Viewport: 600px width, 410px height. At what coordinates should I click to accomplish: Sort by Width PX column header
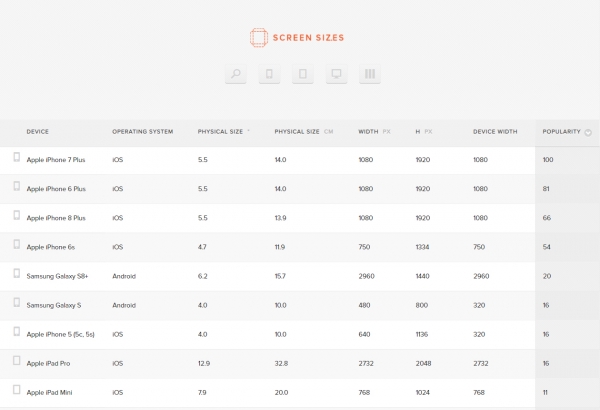374,132
